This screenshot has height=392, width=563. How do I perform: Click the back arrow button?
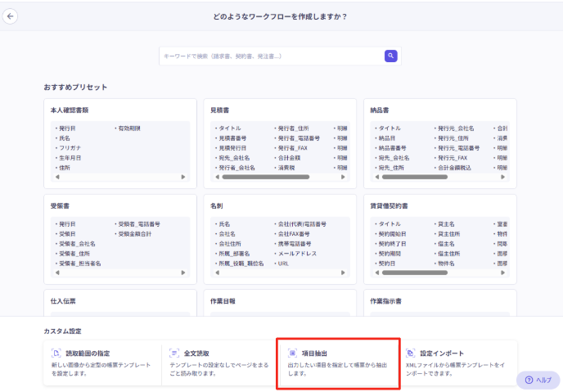[x=11, y=16]
